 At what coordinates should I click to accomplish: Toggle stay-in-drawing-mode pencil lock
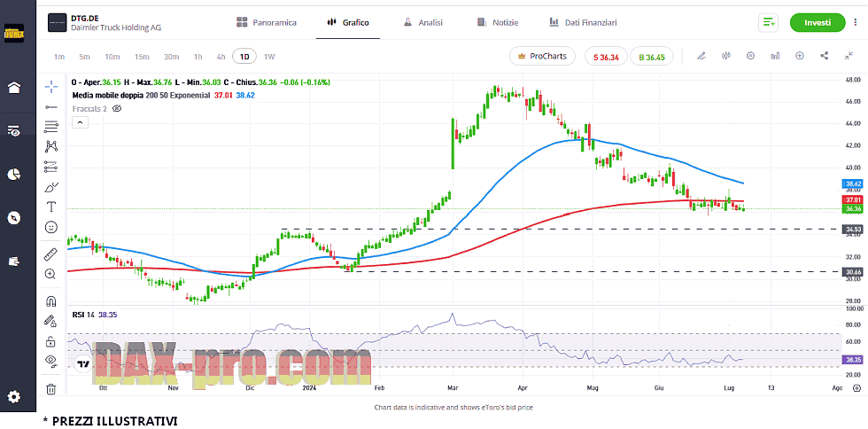(51, 321)
